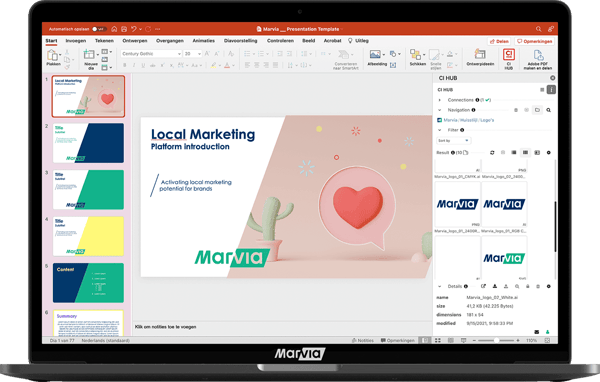Open the Century Gothic font dropdown

151,54
